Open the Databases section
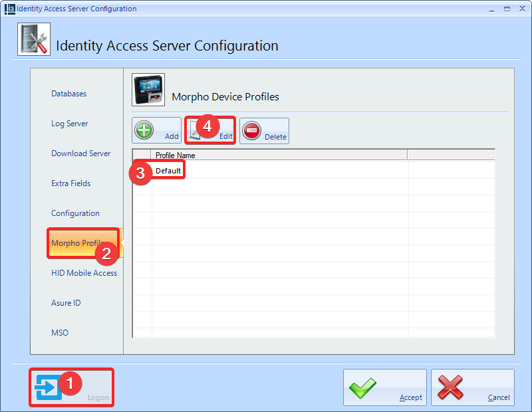 69,94
